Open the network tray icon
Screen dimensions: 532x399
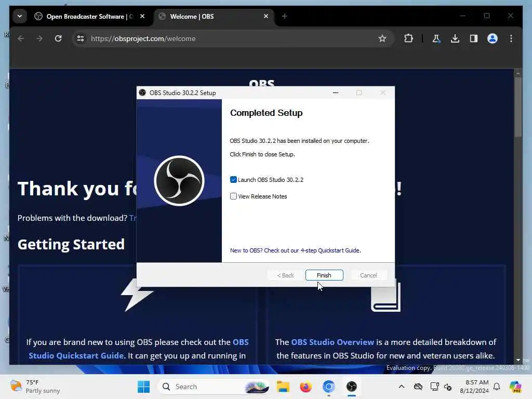[x=434, y=387]
